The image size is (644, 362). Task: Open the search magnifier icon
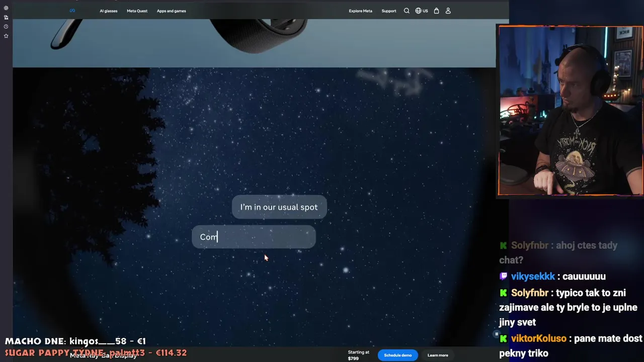(x=407, y=11)
